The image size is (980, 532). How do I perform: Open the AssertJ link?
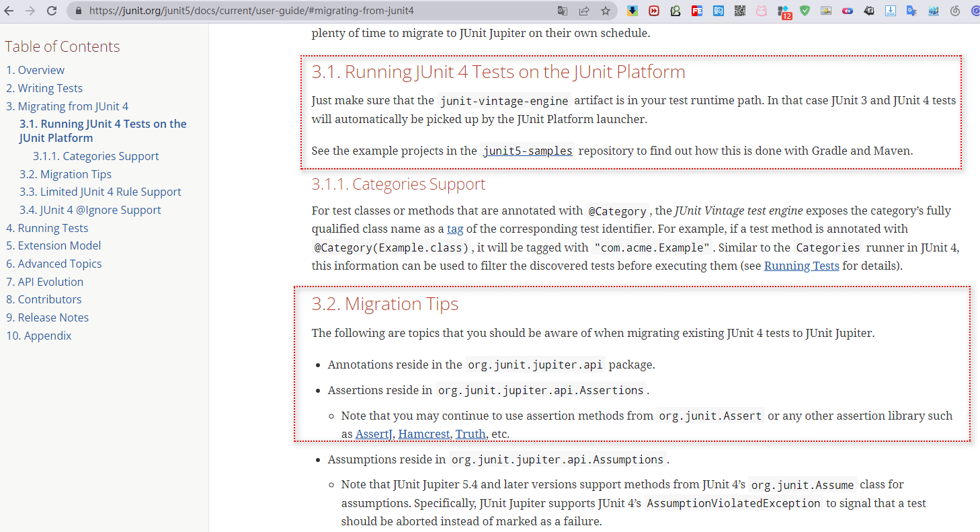[374, 434]
